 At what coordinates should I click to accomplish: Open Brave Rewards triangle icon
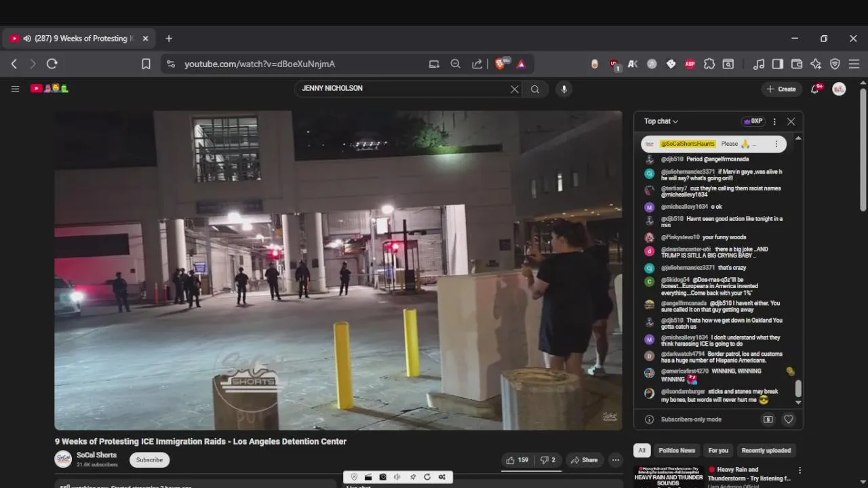coord(521,64)
